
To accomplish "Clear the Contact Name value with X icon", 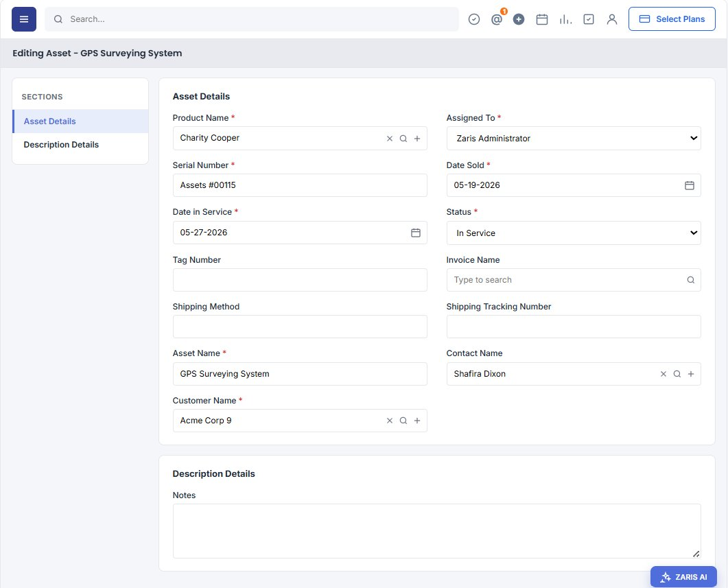I will [x=663, y=374].
